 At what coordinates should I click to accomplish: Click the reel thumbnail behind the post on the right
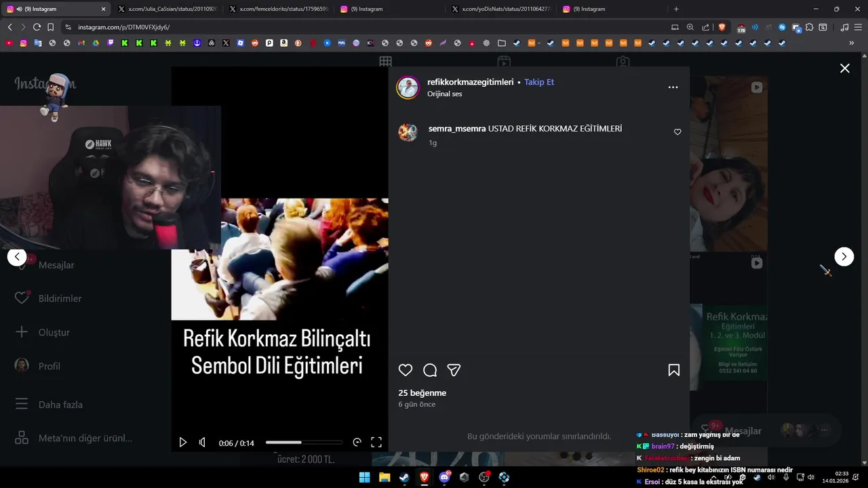point(728,163)
